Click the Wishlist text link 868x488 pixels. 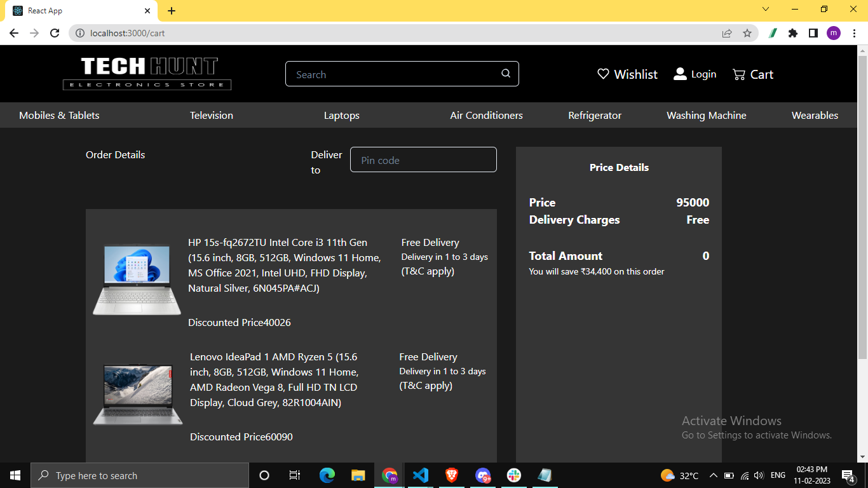tap(635, 74)
